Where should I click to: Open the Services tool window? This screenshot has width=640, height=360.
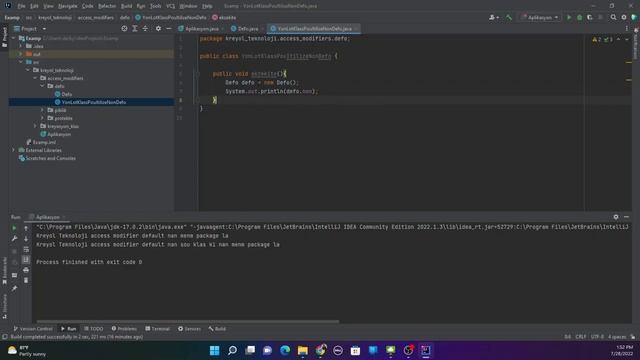pos(189,329)
